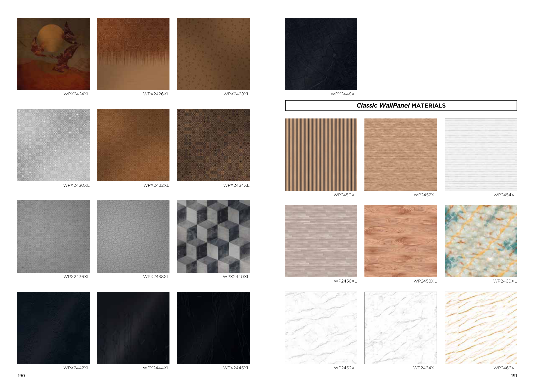Click the white ribbed panel swatch WP2454XL

481,154
